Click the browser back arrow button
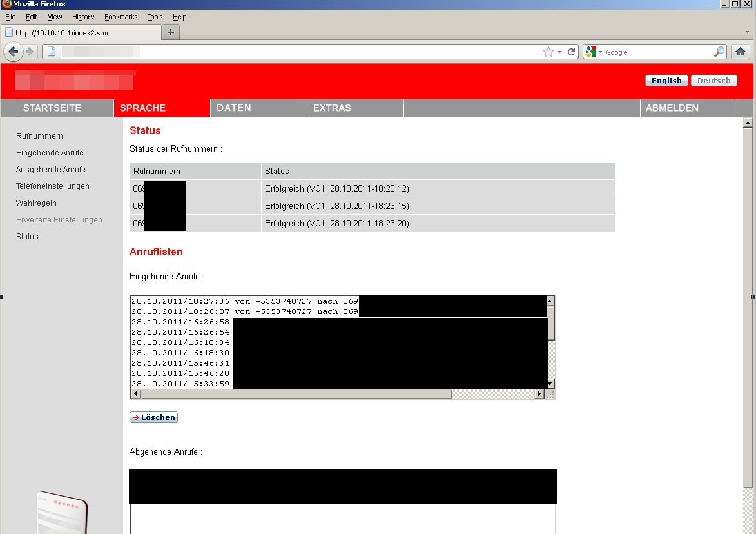Screen dimensions: 756x534 point(14,52)
